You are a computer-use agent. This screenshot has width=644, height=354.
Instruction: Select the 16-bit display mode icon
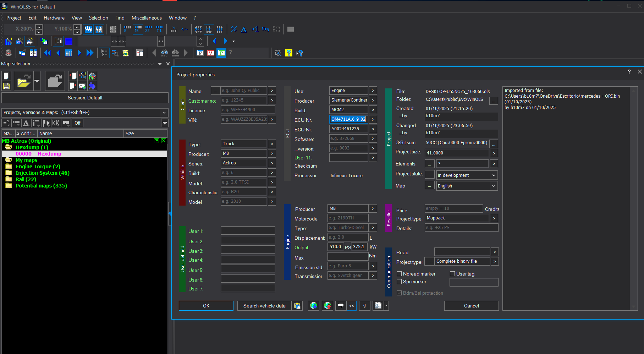138,29
